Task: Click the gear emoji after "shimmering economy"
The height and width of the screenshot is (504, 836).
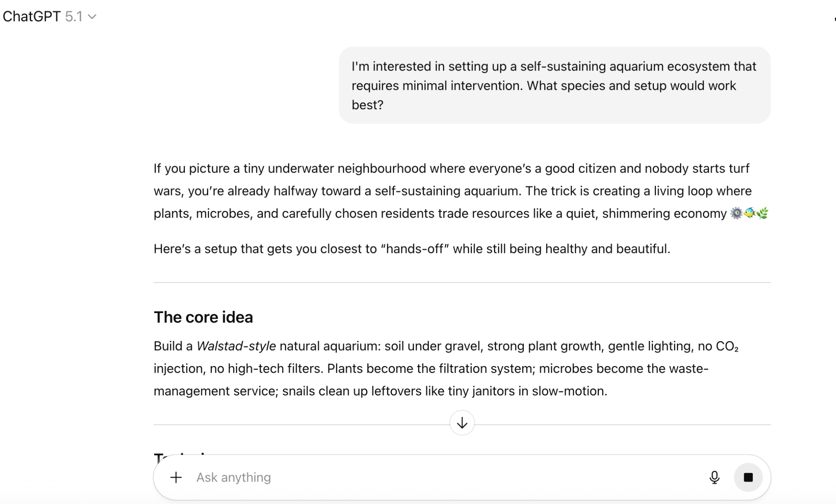Action: (736, 213)
